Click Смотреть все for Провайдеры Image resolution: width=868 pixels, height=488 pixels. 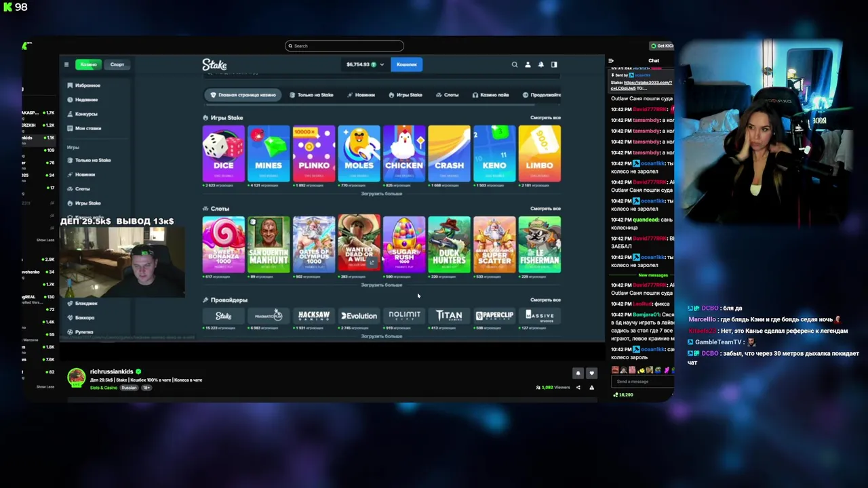[545, 300]
